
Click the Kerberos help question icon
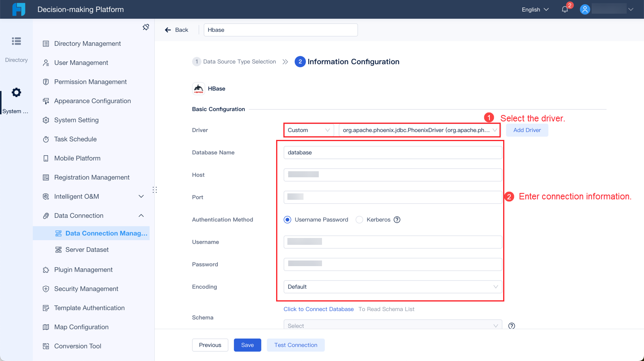coord(397,219)
